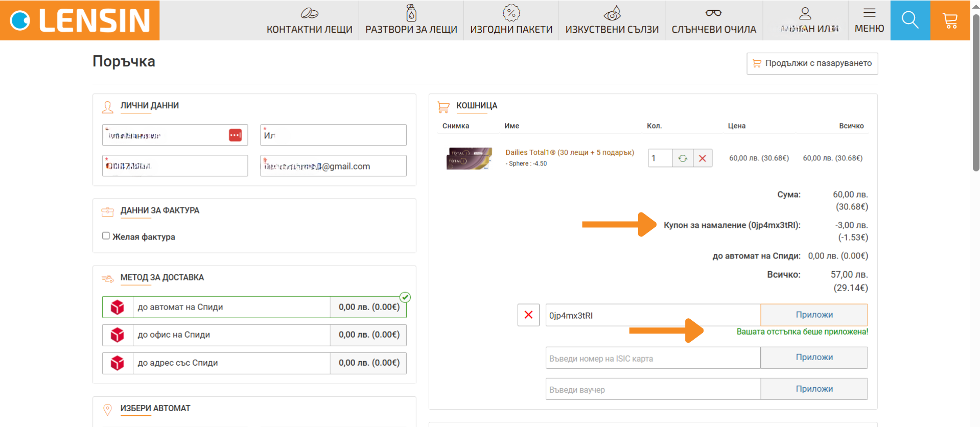
Task: Click Приложи button for ISIC card
Action: click(x=814, y=358)
